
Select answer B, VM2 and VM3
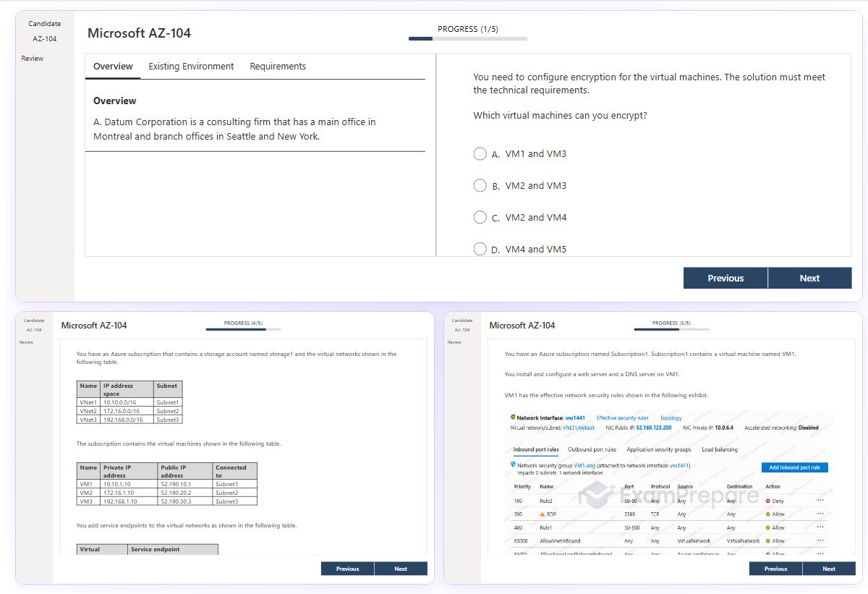click(480, 185)
